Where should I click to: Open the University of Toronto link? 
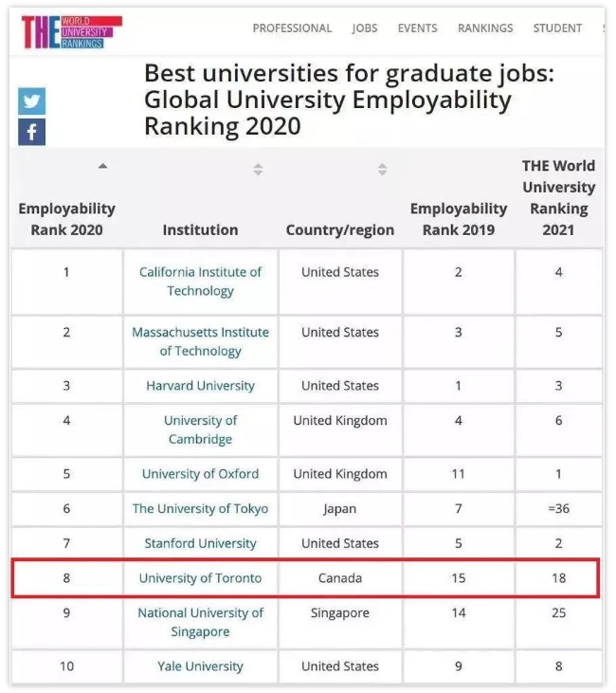pyautogui.click(x=200, y=578)
